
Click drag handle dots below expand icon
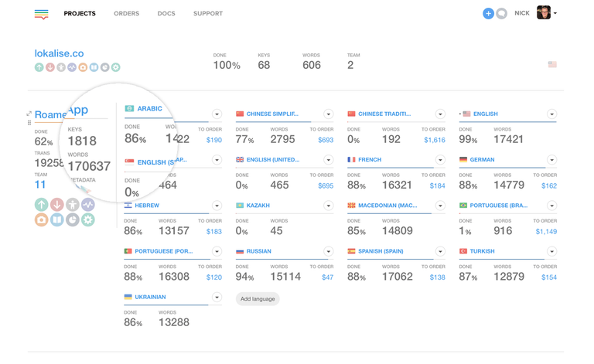(x=29, y=123)
